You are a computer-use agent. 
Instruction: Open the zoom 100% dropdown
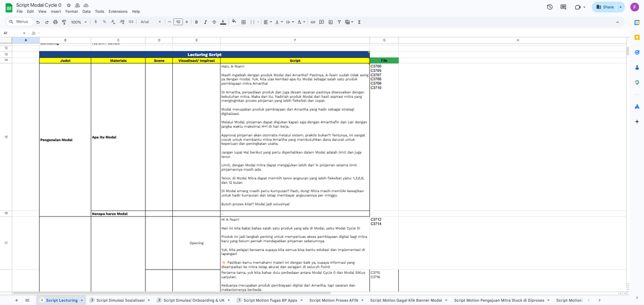point(78,22)
